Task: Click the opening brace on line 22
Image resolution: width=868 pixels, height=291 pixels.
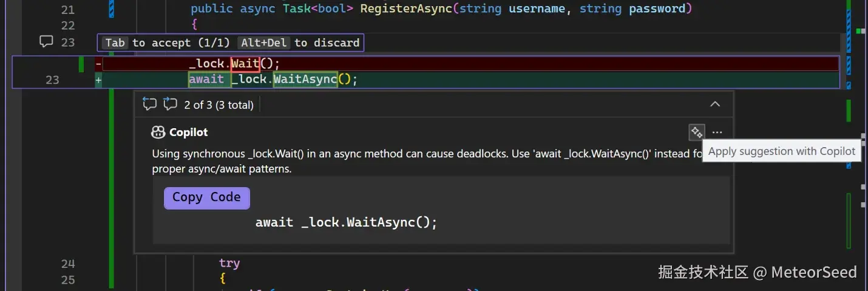Action: pyautogui.click(x=194, y=26)
